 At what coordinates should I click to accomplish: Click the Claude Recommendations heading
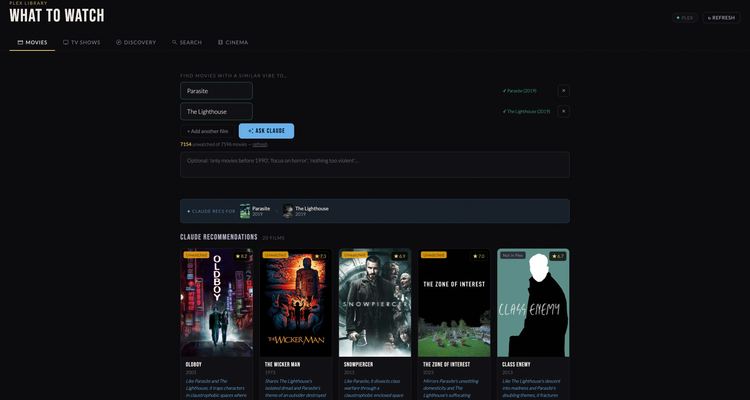click(x=219, y=237)
